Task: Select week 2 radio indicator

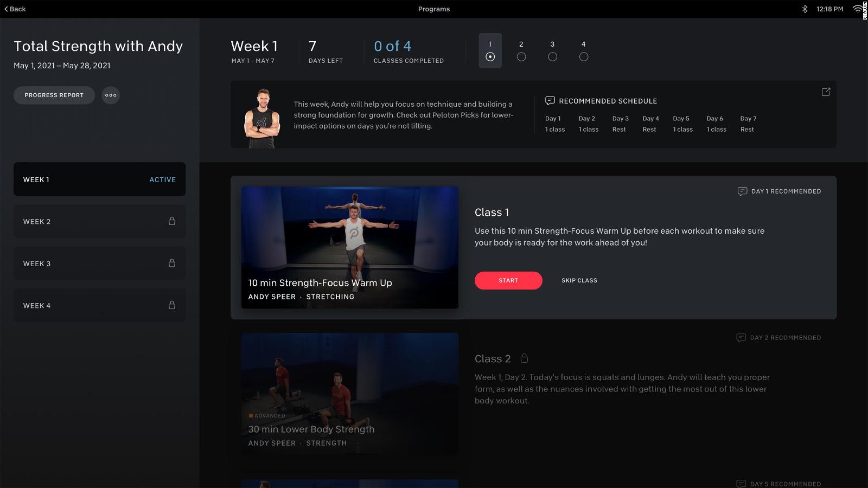Action: click(x=521, y=57)
